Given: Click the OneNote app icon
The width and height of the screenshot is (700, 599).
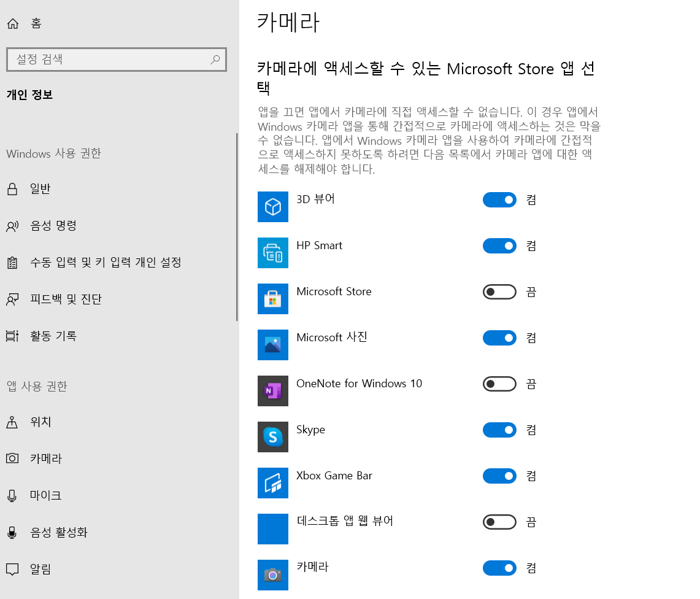Looking at the screenshot, I should (273, 391).
